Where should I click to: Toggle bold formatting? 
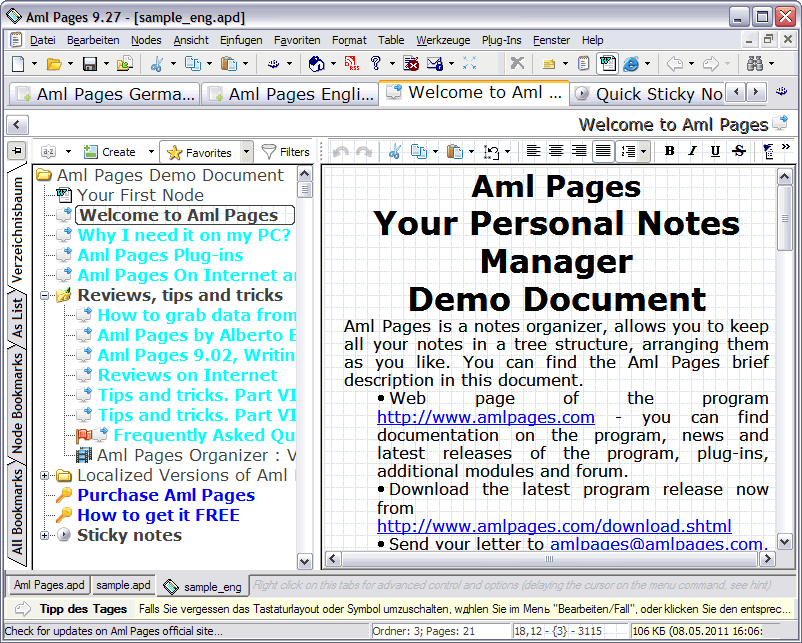point(669,151)
